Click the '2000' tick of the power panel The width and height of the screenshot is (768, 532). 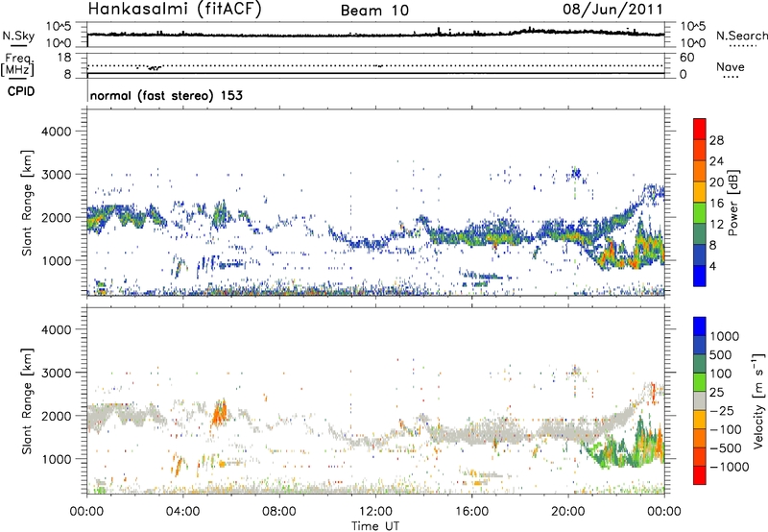click(x=56, y=217)
